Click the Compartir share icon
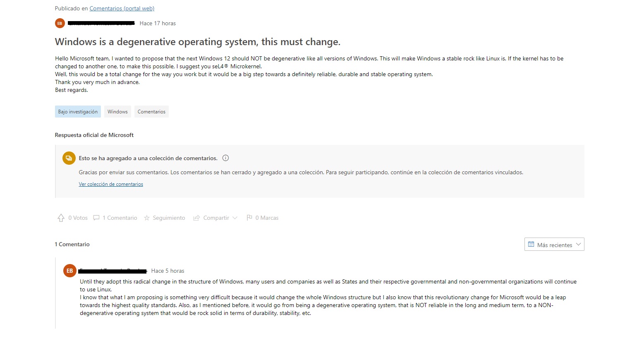The image size is (644, 358). [196, 218]
